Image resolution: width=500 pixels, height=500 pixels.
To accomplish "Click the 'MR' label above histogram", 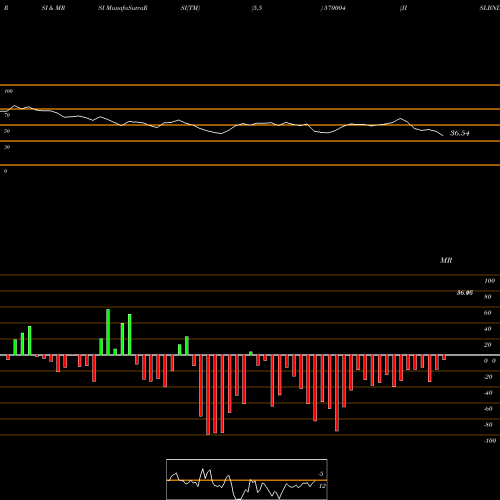I will (446, 260).
